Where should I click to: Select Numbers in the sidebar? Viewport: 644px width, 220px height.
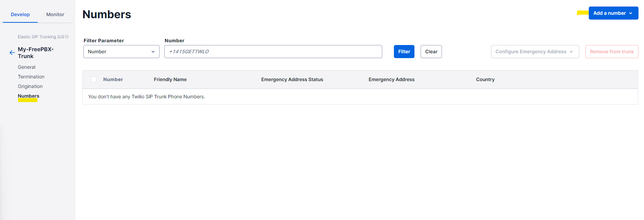coord(28,96)
